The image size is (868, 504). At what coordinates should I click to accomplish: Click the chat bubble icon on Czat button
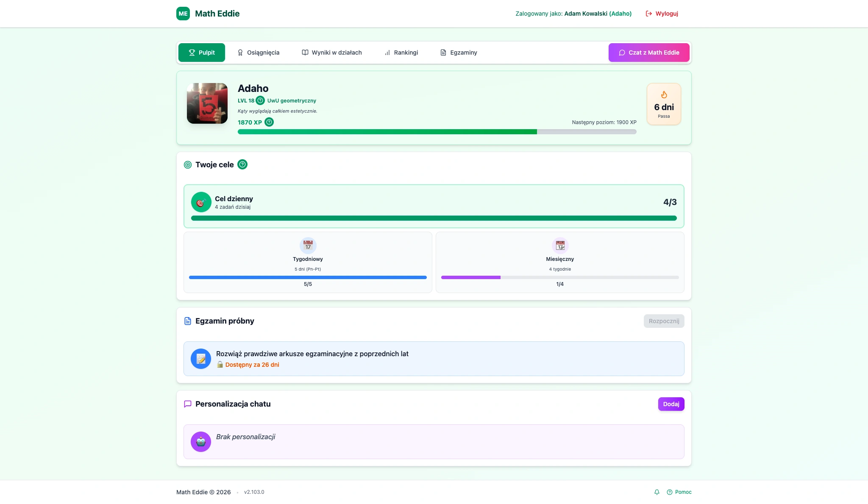(x=622, y=53)
